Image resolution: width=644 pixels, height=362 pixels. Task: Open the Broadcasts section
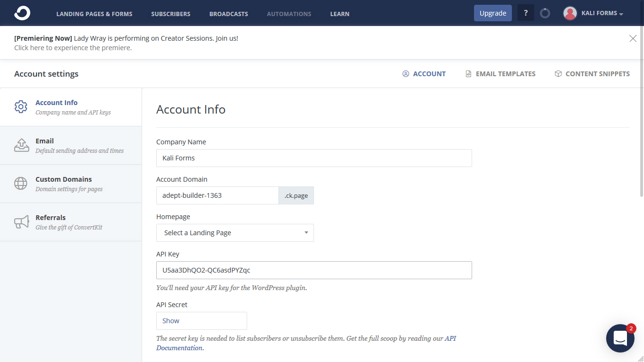229,14
